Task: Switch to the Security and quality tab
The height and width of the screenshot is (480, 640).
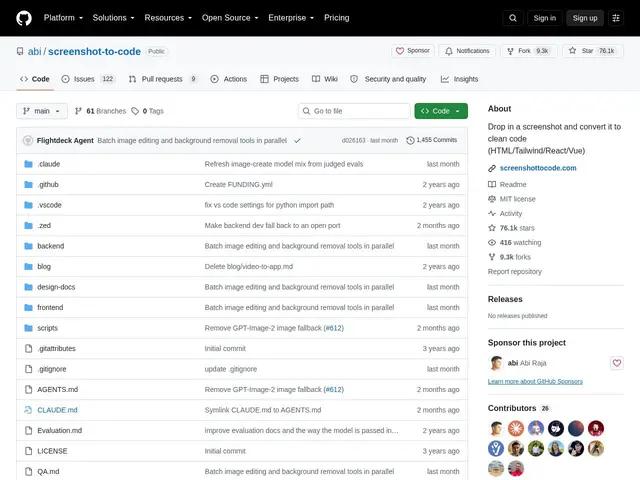Action: point(388,79)
